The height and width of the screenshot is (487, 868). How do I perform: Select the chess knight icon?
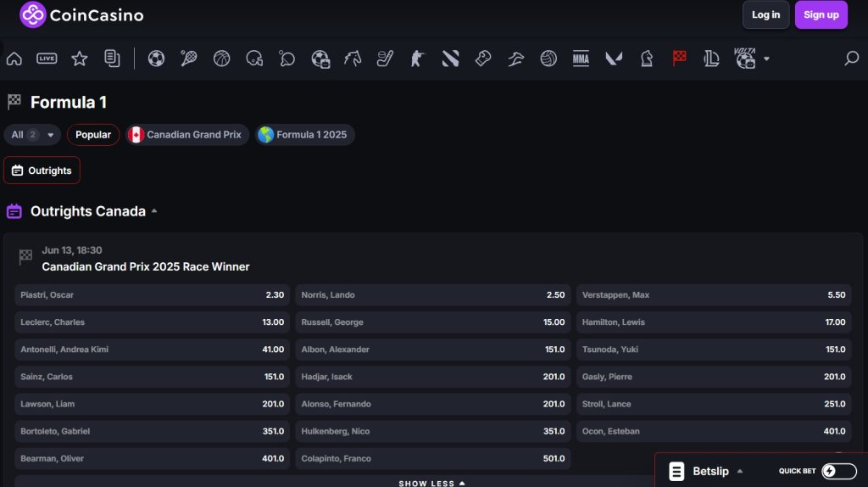(x=646, y=59)
